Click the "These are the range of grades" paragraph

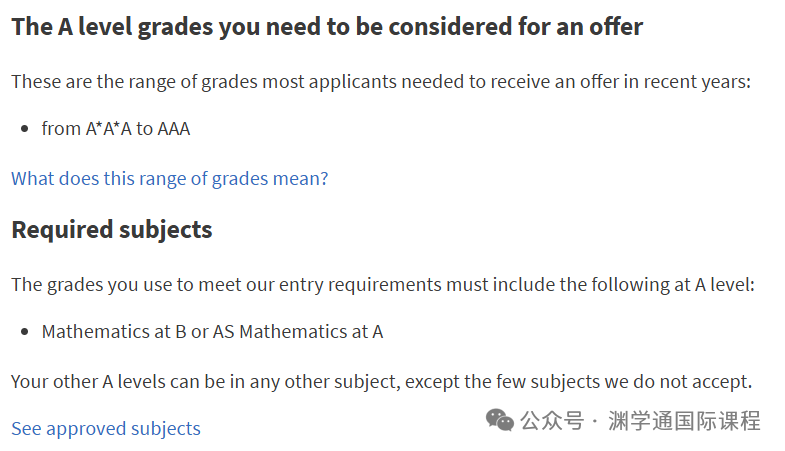pyautogui.click(x=380, y=82)
